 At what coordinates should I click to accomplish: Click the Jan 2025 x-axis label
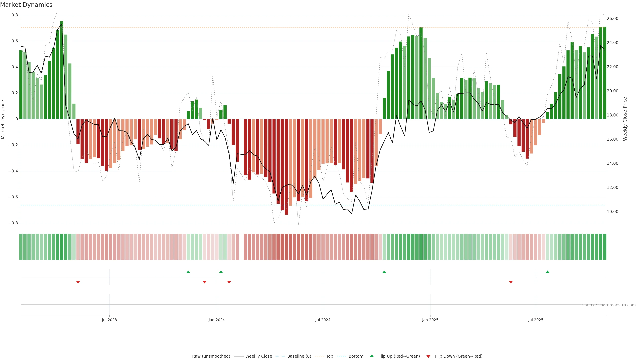(430, 320)
